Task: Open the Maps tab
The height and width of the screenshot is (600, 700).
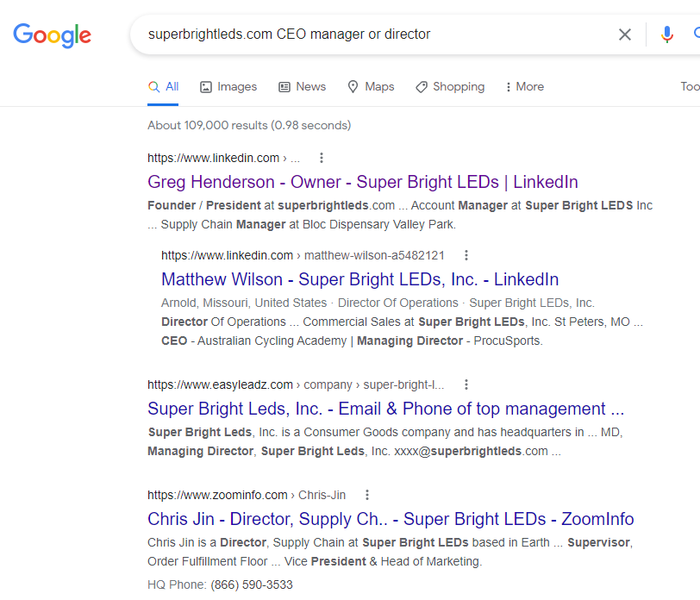Action: point(371,86)
